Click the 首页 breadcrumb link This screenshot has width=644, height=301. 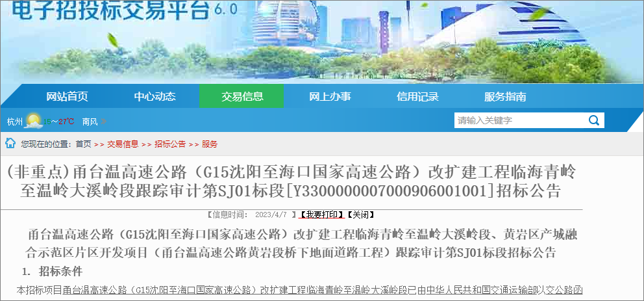click(83, 144)
